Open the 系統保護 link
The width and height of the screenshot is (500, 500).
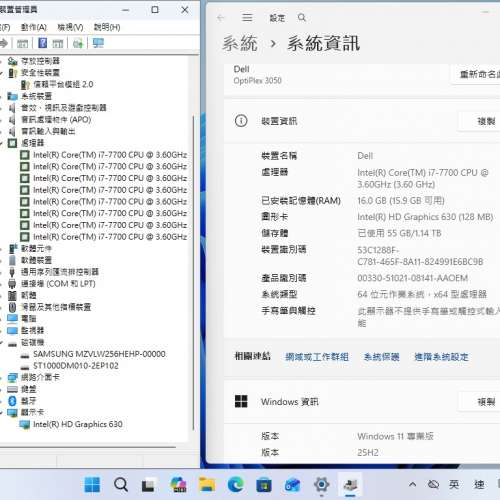382,357
